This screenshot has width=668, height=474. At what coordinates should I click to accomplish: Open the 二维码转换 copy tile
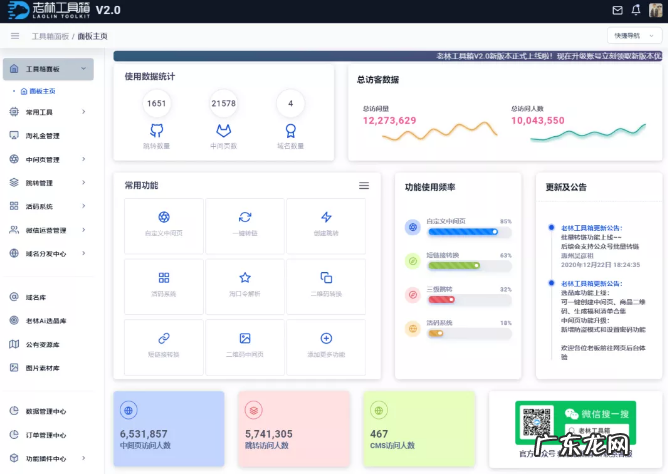[326, 287]
